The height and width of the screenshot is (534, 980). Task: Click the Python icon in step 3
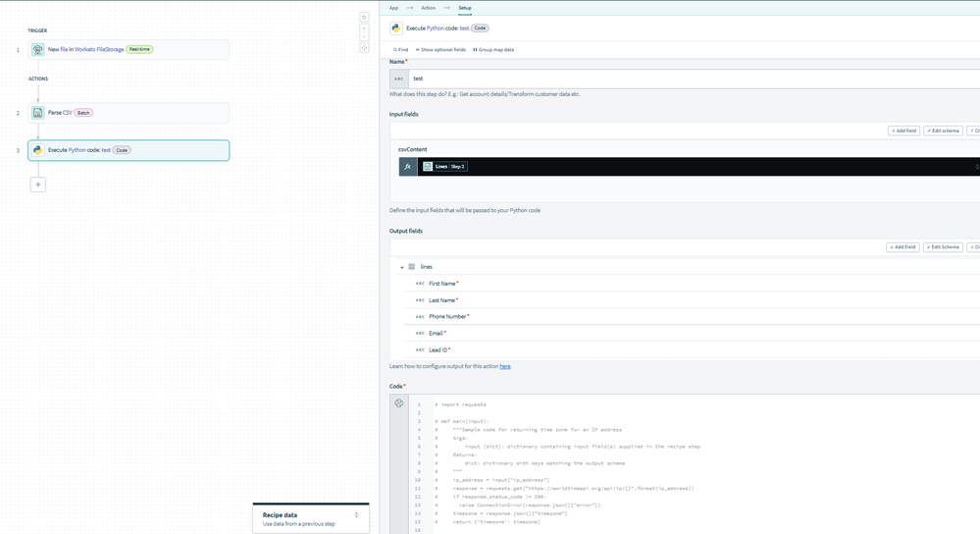coord(38,150)
